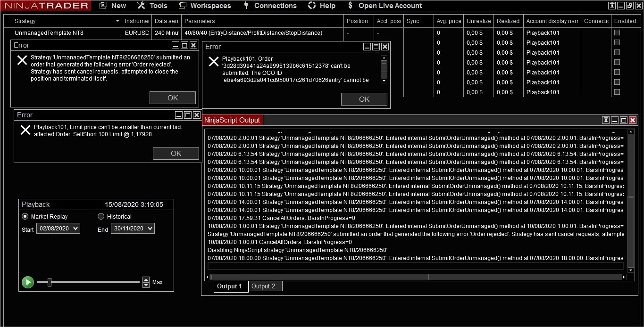
Task: Click the New document icon
Action: pos(103,6)
